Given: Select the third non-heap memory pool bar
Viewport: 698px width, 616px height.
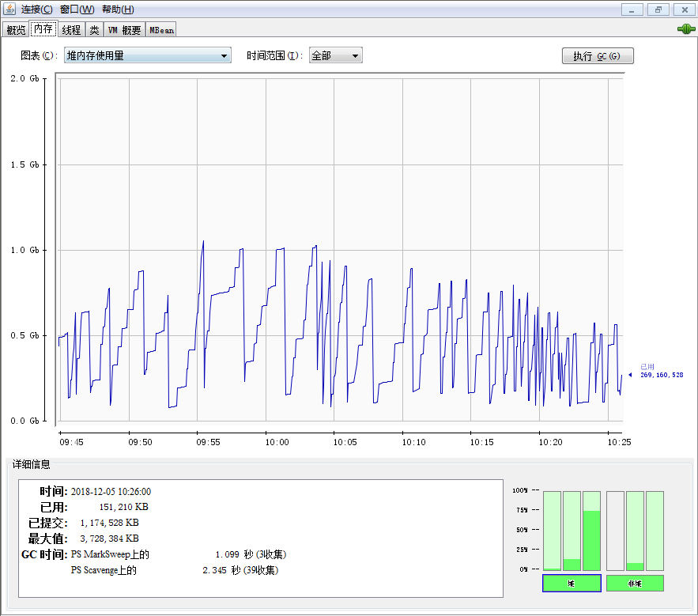Looking at the screenshot, I should [655, 531].
